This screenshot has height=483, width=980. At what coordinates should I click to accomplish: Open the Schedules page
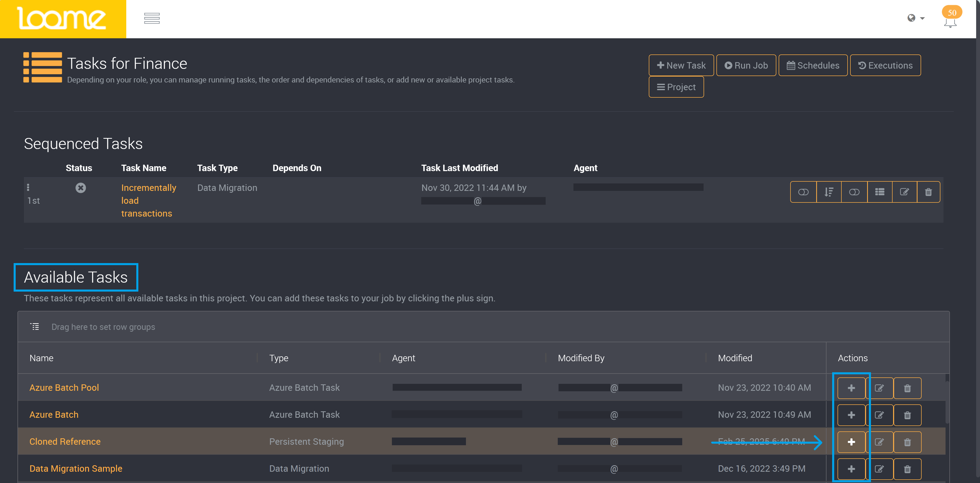813,65
